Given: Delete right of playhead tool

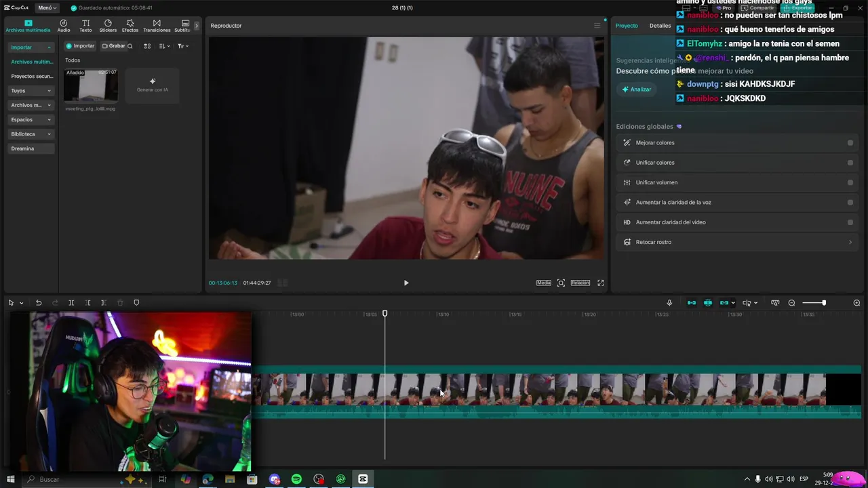Looking at the screenshot, I should 104,303.
